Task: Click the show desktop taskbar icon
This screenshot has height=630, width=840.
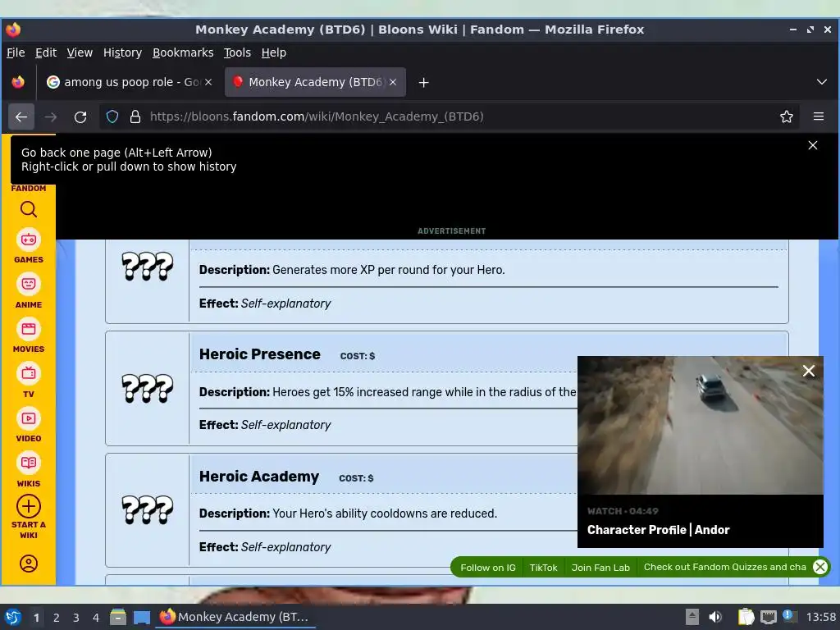Action: [x=141, y=618]
